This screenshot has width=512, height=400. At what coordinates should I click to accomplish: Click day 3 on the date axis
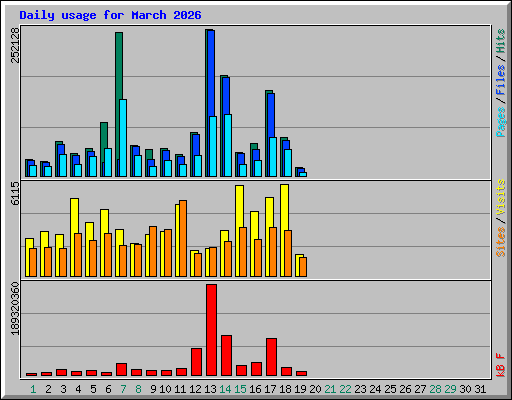click(x=63, y=389)
